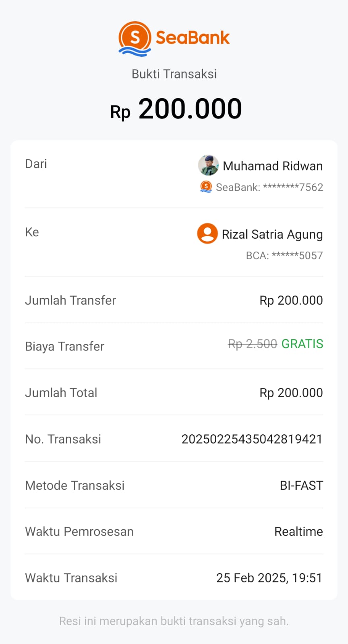This screenshot has height=644, width=348.
Task: Select the Bukti Transaksi heading
Action: point(174,74)
